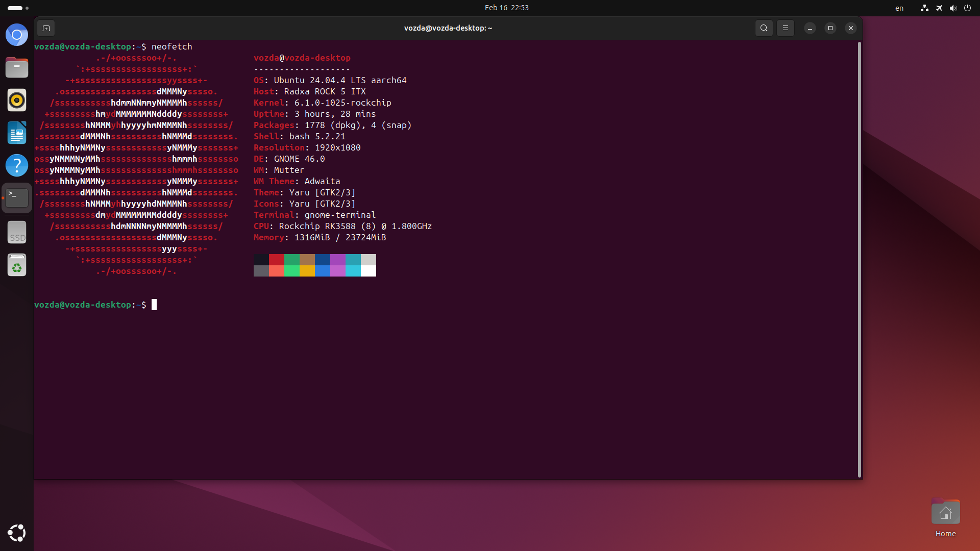The width and height of the screenshot is (980, 551).
Task: Launch Files manager from dock
Action: [17, 67]
